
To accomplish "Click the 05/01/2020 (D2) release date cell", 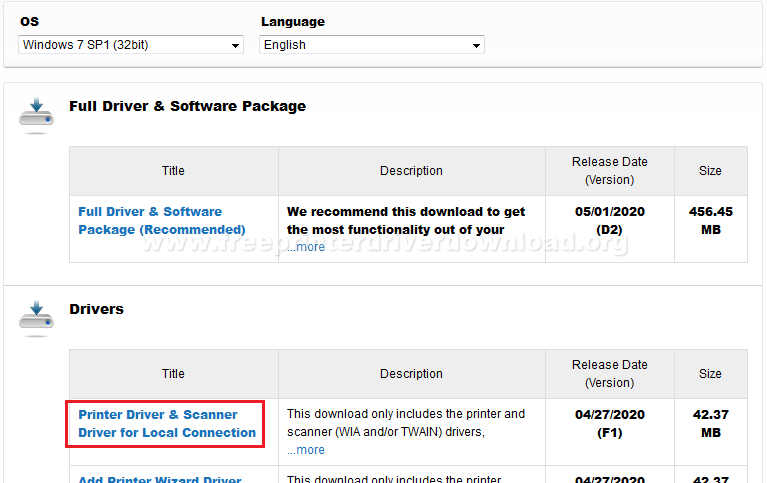I will tap(609, 220).
